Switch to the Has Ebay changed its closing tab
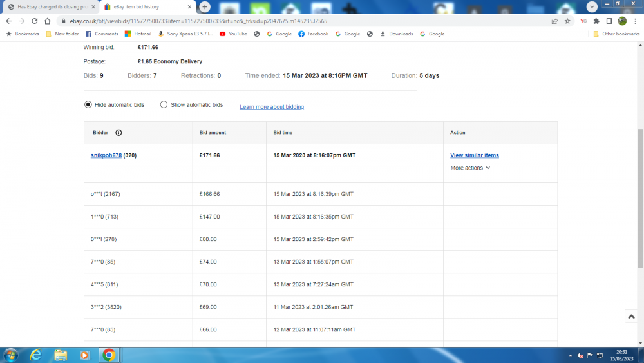This screenshot has height=363, width=644. [x=52, y=7]
